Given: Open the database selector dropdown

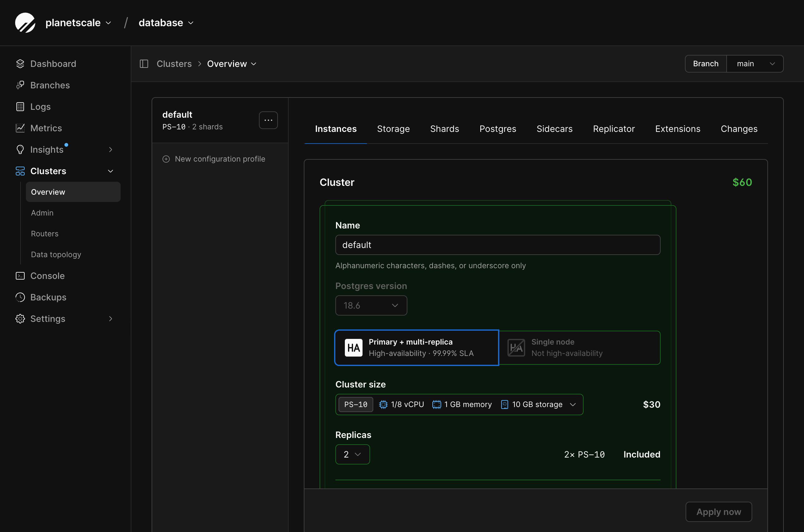Looking at the screenshot, I should pyautogui.click(x=166, y=23).
